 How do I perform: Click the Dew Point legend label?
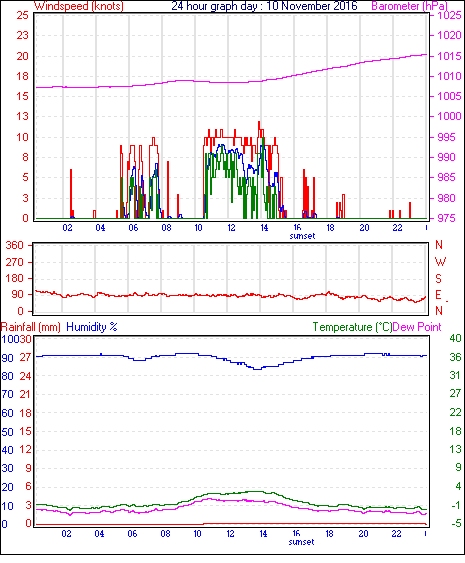[x=417, y=327]
